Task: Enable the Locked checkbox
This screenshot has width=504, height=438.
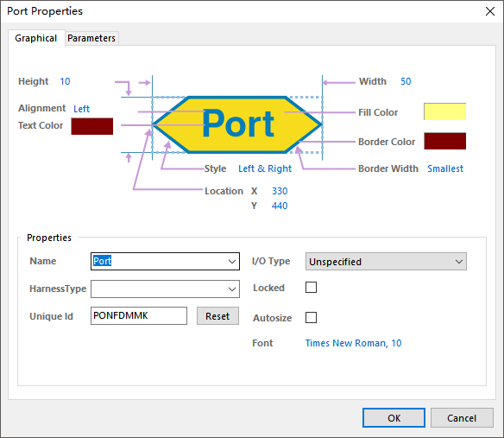Action: click(311, 288)
